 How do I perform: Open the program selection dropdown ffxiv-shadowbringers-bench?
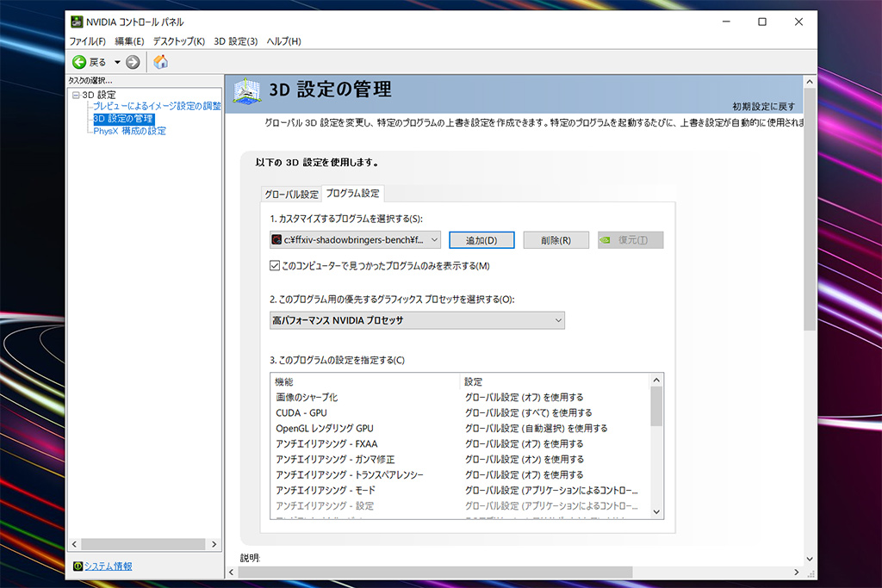point(355,240)
